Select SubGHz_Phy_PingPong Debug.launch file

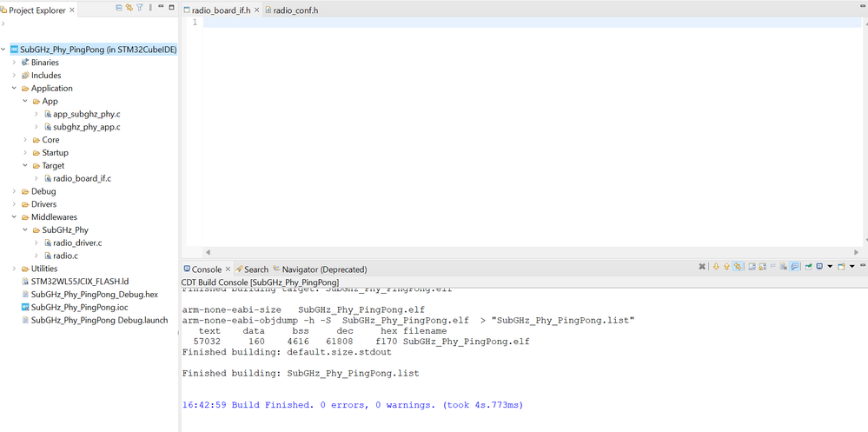coord(100,320)
